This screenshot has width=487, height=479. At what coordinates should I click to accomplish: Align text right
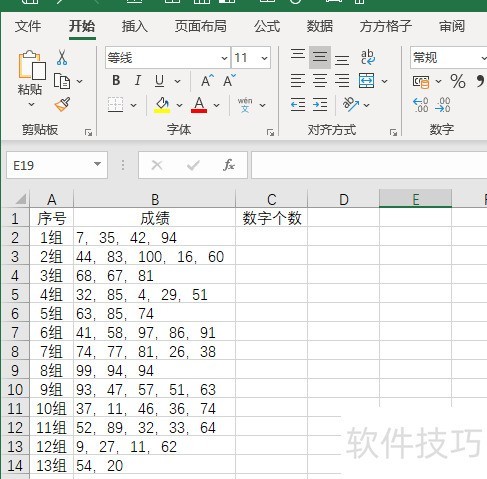coord(342,81)
